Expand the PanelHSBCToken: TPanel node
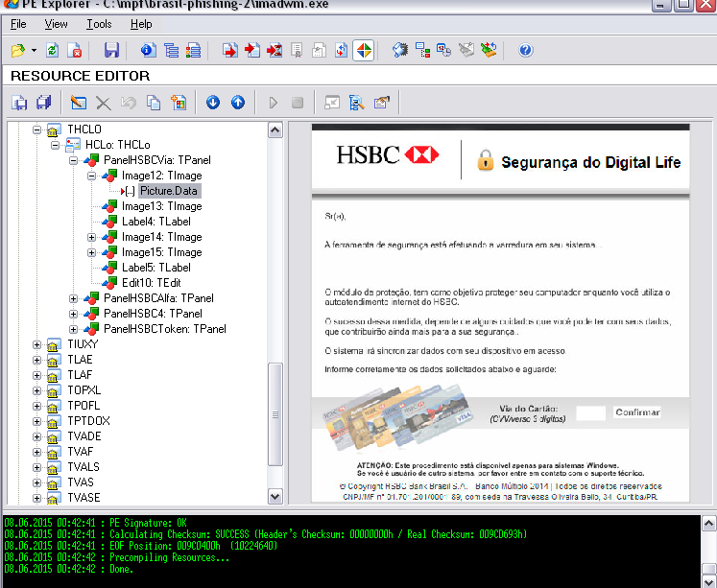The width and height of the screenshot is (717, 588). click(x=73, y=329)
